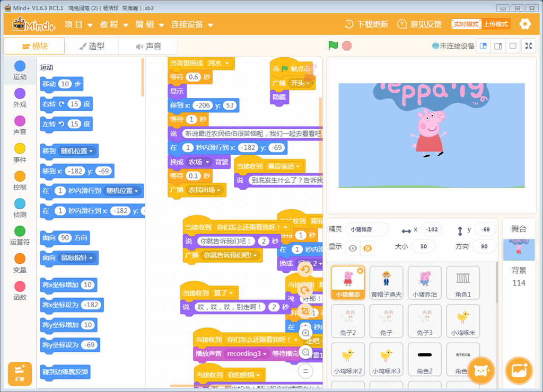Expand the 算了 receive dropdown
The height and width of the screenshot is (392, 543).
[224, 293]
